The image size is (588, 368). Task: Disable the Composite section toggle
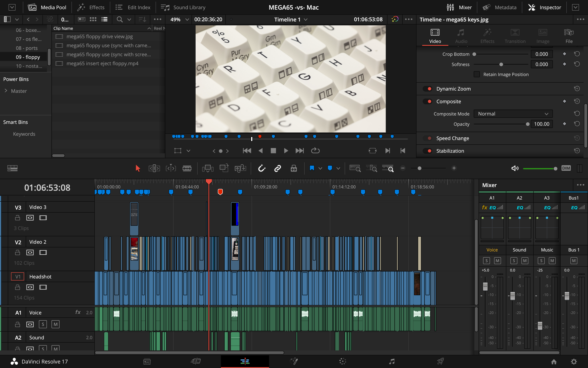point(428,101)
